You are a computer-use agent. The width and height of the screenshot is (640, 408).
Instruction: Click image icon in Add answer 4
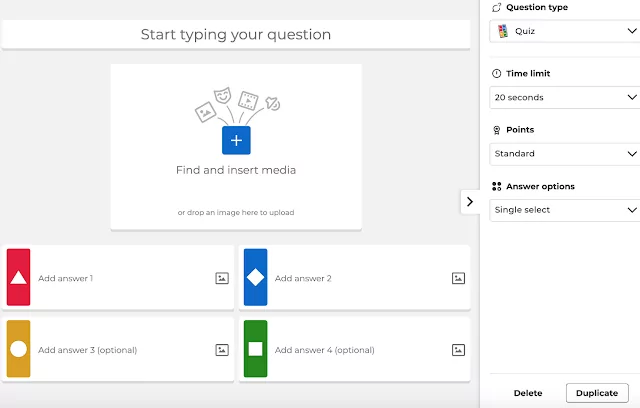pyautogui.click(x=458, y=350)
